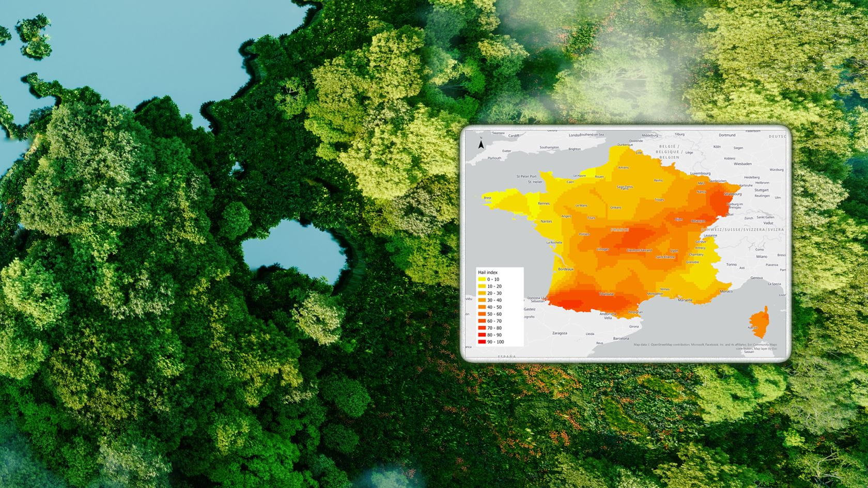Click the Strasbourg city label
This screenshot has width=868, height=488.
pos(732,194)
